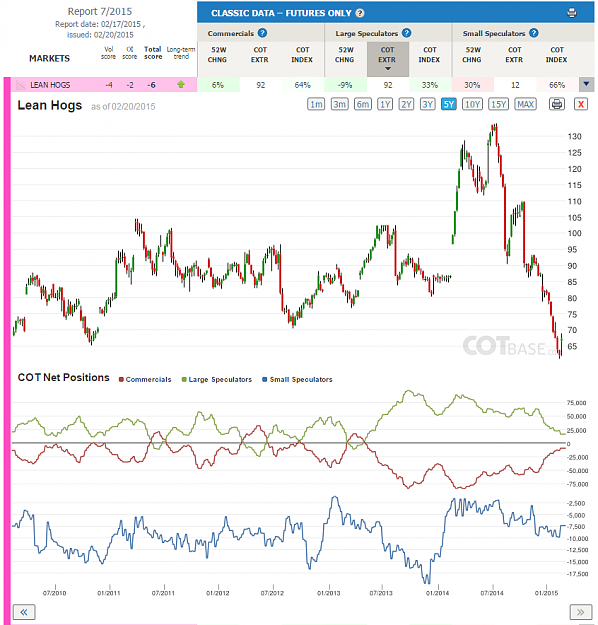Toggle Commercials series in legend
Image resolution: width=598 pixels, height=625 pixels.
pyautogui.click(x=145, y=379)
